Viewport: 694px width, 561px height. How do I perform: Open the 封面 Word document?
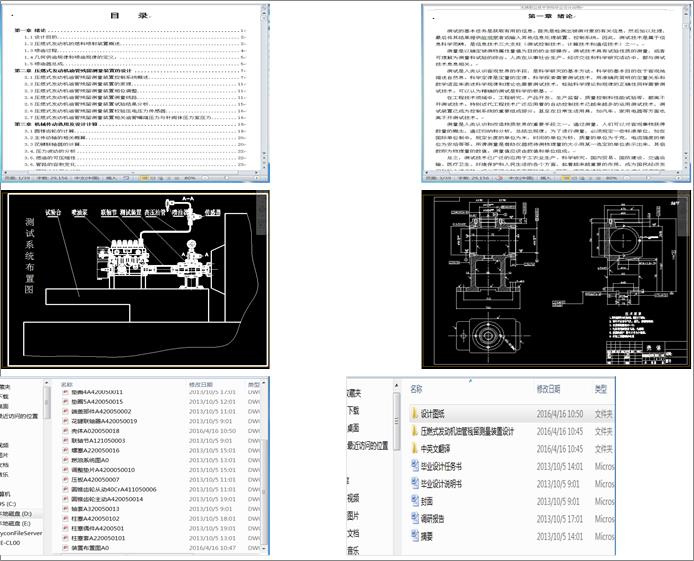(427, 501)
